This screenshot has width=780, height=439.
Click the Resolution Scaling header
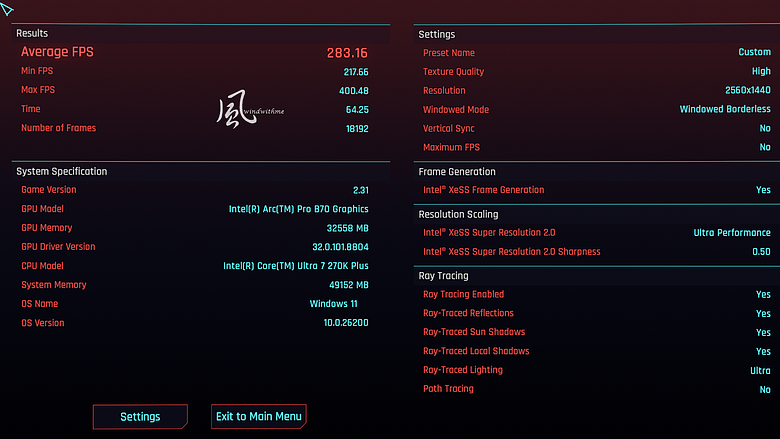pos(458,214)
